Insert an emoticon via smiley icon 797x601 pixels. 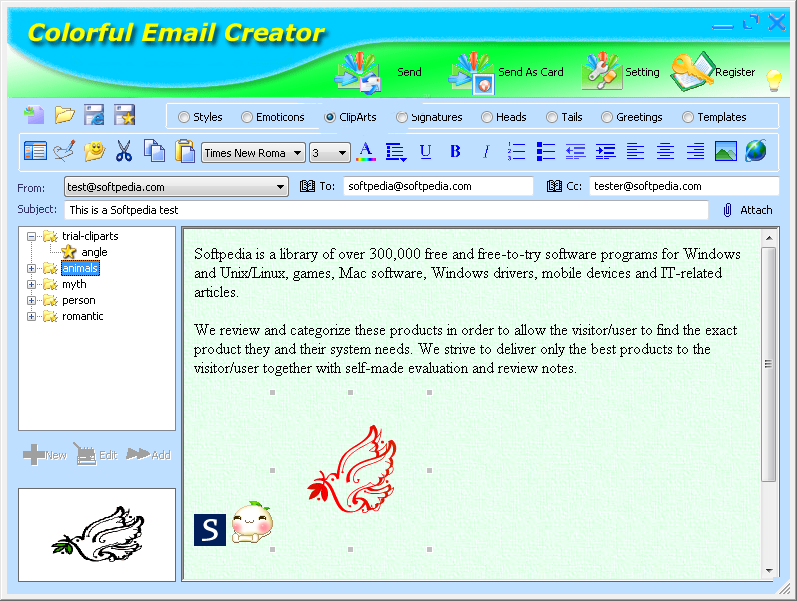(x=95, y=152)
